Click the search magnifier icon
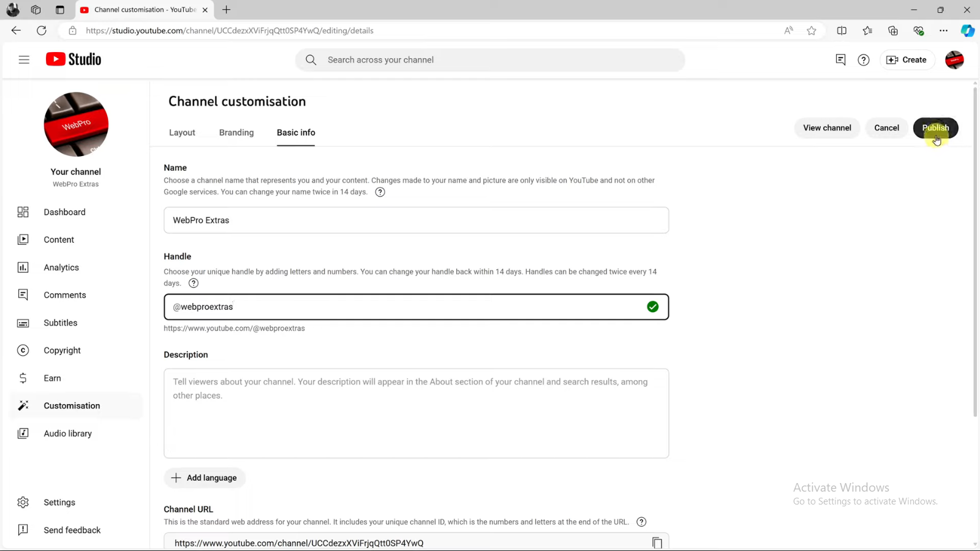The width and height of the screenshot is (980, 551). click(311, 60)
